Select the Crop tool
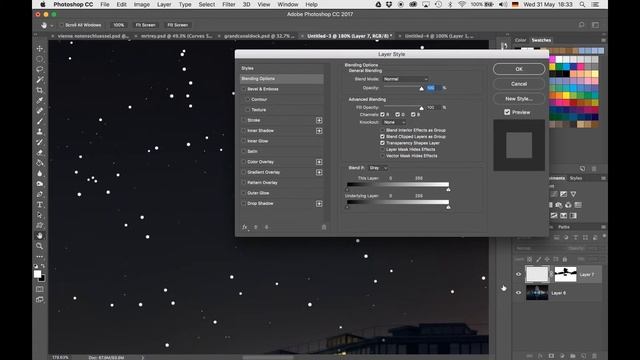 pos(40,90)
